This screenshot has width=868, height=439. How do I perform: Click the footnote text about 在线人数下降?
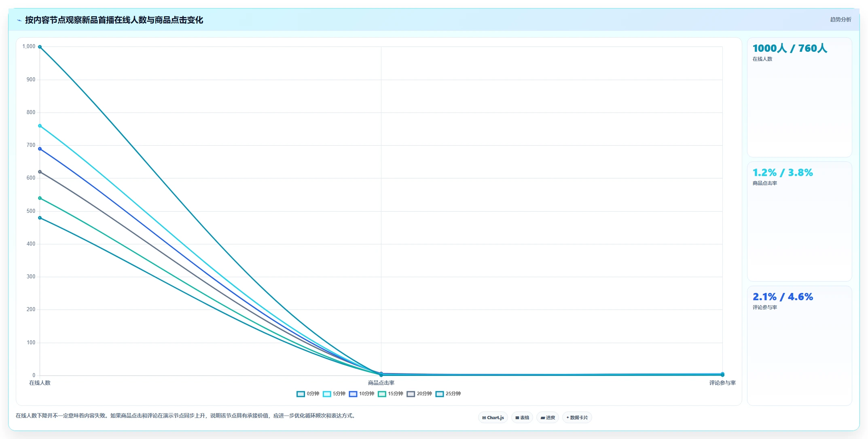point(186,416)
